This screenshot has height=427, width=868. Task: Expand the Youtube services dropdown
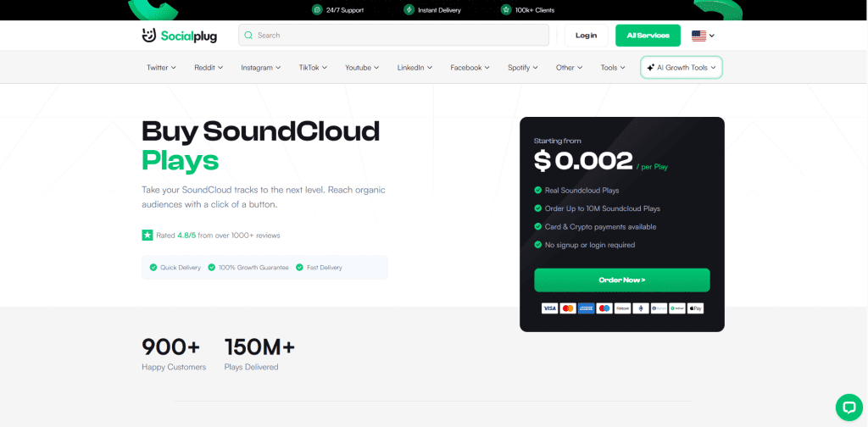click(362, 68)
